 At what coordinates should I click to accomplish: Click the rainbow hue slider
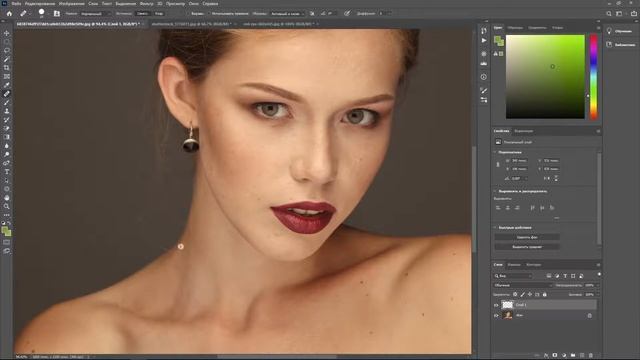(x=593, y=77)
